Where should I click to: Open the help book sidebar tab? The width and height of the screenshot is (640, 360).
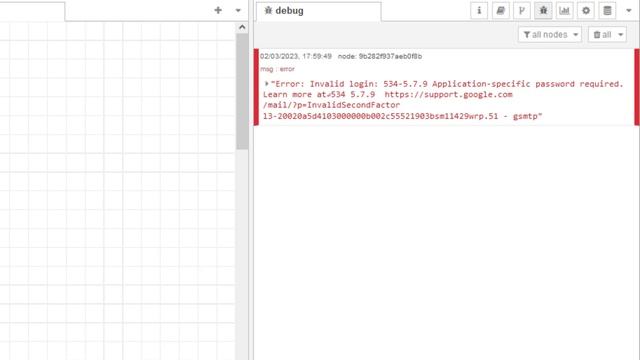pos(500,11)
